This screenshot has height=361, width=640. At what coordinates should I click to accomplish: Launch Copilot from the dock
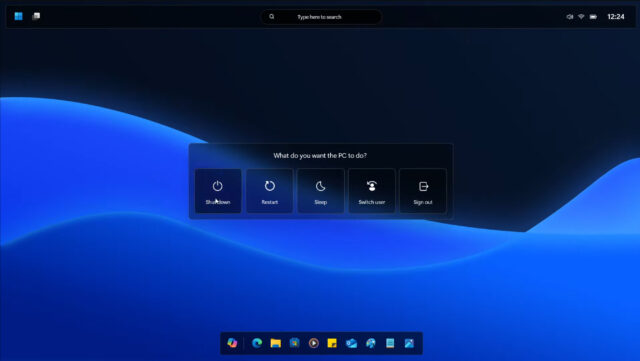click(x=232, y=343)
